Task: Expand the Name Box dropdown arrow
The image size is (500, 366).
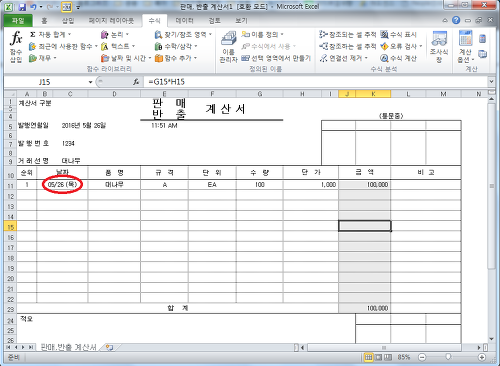Action: click(90, 82)
